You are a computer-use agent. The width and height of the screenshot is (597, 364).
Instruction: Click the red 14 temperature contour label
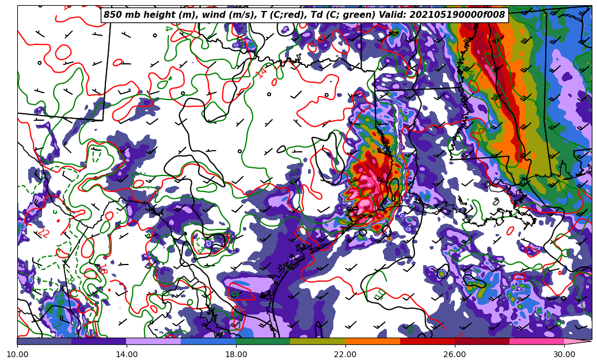pyautogui.click(x=263, y=73)
